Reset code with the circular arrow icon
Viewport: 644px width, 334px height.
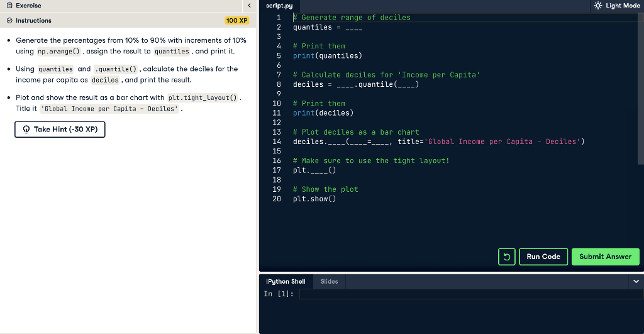(507, 257)
